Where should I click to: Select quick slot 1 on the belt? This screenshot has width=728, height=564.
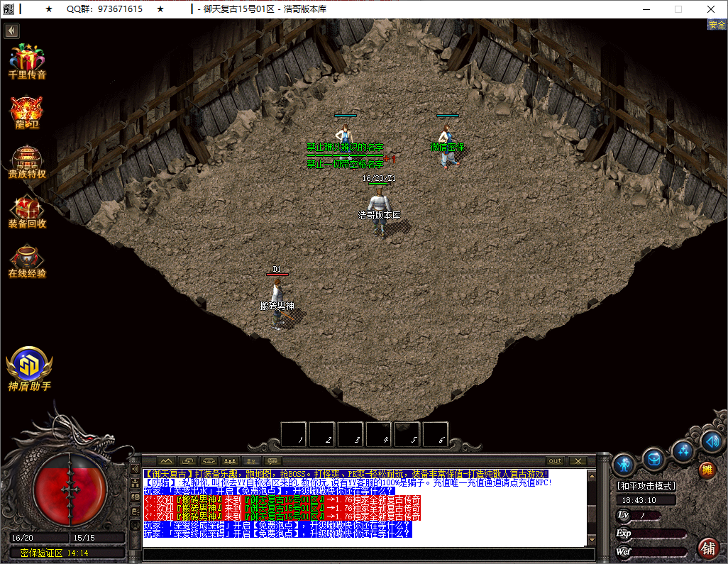point(294,434)
